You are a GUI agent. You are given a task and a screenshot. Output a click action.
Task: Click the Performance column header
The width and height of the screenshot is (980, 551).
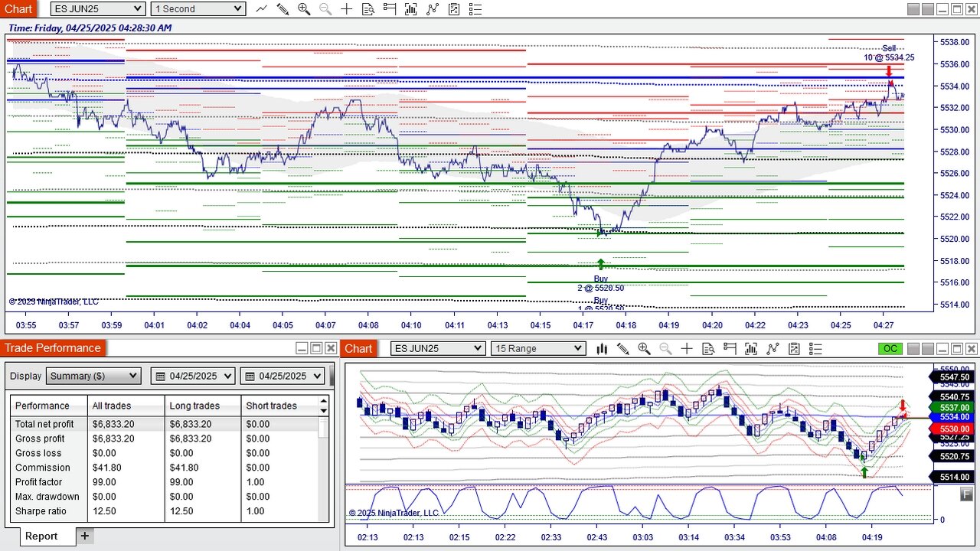click(x=49, y=406)
